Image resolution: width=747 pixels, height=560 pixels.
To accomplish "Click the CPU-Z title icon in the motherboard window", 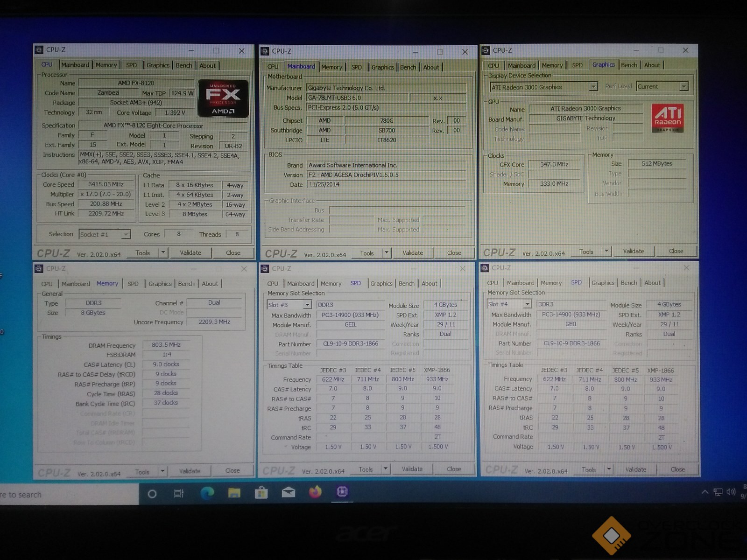I will pos(265,51).
